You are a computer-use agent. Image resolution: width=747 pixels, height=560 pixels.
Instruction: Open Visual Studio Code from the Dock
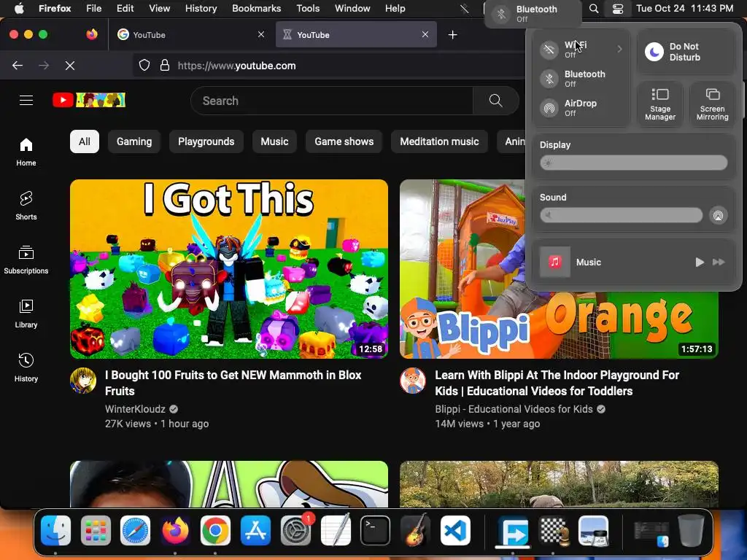[455, 530]
